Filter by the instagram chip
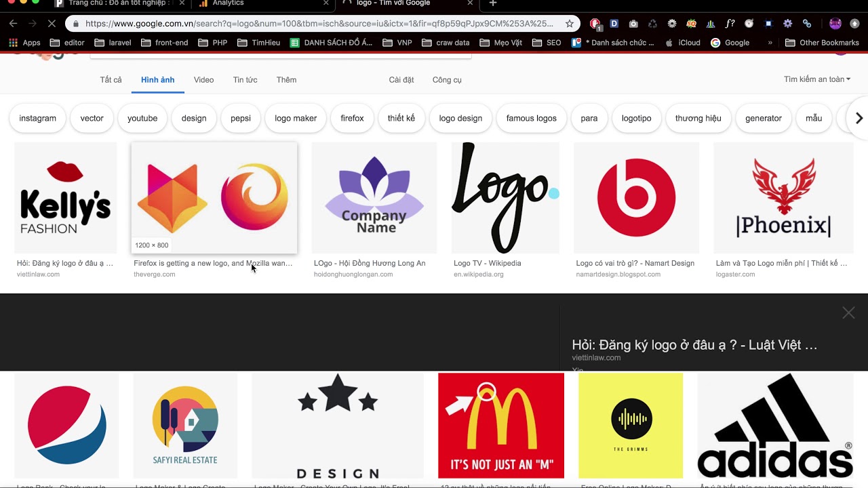The height and width of the screenshot is (488, 868). pos(38,118)
